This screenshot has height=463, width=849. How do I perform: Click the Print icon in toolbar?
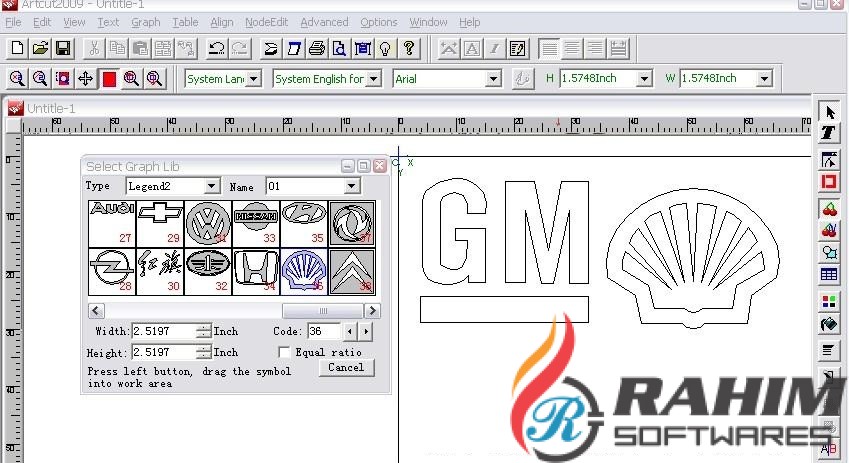click(317, 49)
